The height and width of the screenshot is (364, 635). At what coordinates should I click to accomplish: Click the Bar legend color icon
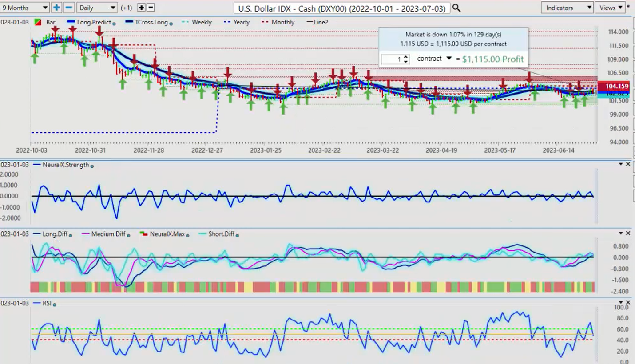[x=38, y=22]
